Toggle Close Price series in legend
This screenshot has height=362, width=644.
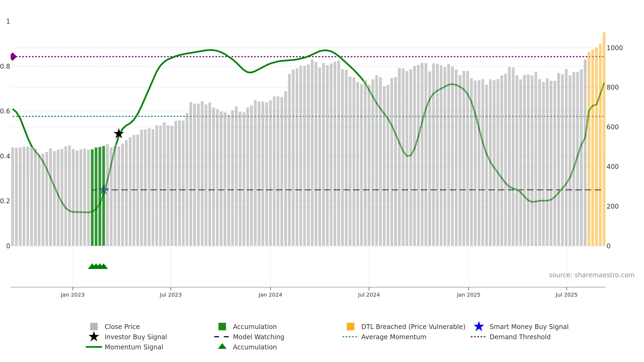pyautogui.click(x=122, y=327)
